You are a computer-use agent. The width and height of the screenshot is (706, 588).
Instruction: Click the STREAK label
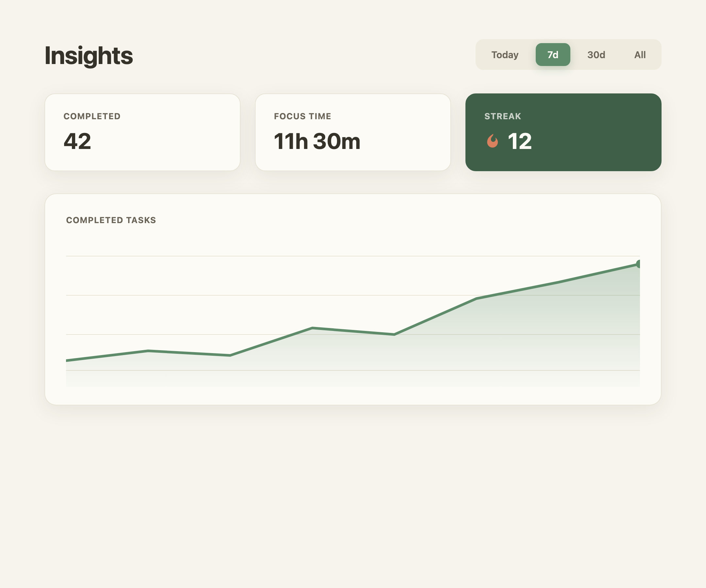coord(503,116)
